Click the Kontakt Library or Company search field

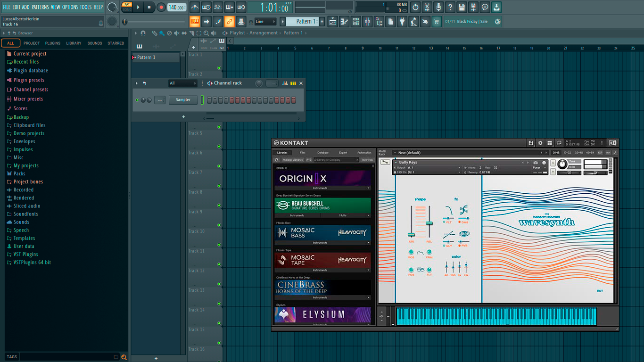pyautogui.click(x=336, y=160)
